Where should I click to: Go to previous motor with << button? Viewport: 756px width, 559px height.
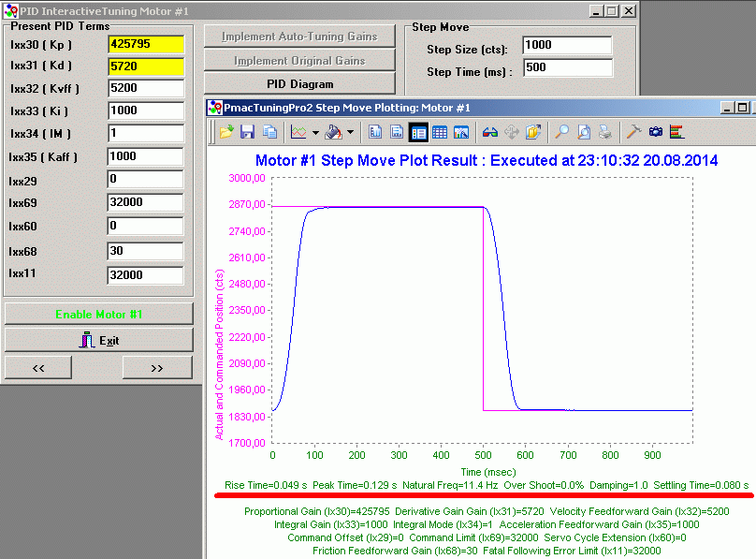point(38,368)
